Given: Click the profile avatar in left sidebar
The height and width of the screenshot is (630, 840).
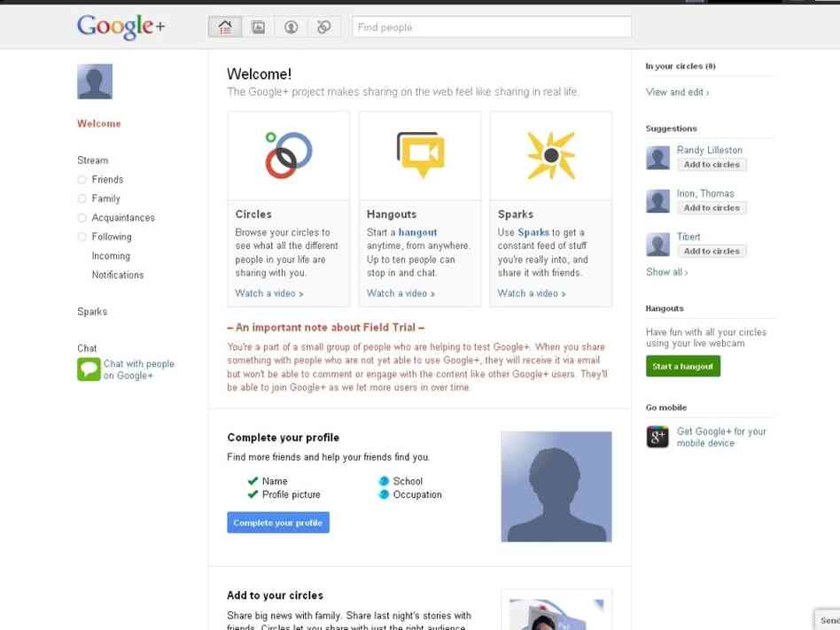Looking at the screenshot, I should click(95, 82).
